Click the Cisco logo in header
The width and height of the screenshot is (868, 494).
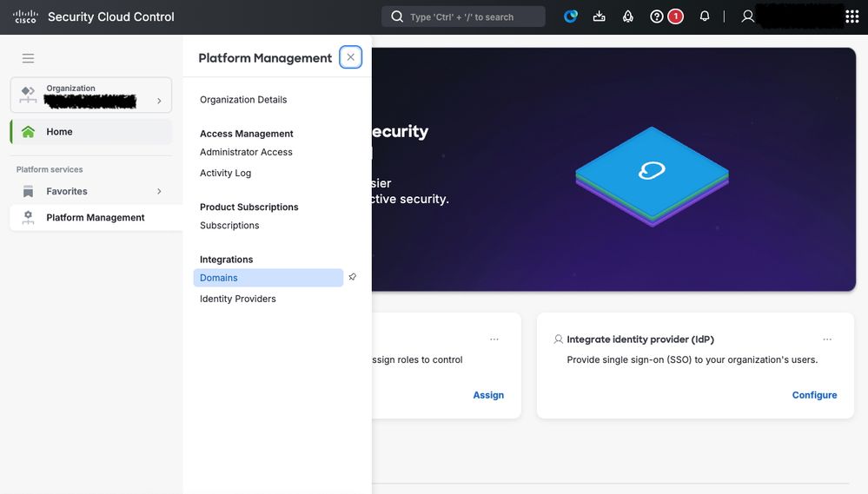[x=25, y=16]
